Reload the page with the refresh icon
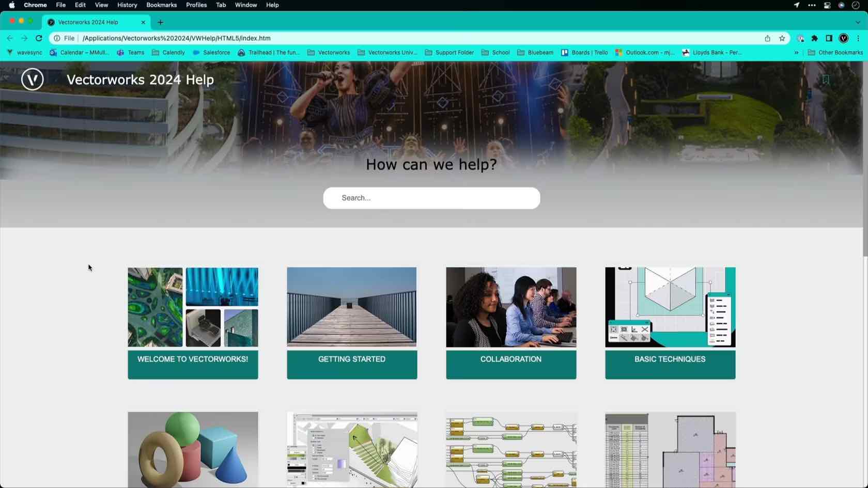 click(39, 38)
